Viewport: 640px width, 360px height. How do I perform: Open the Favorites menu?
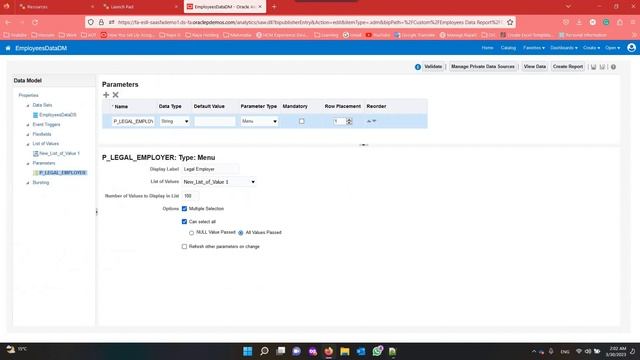click(533, 48)
